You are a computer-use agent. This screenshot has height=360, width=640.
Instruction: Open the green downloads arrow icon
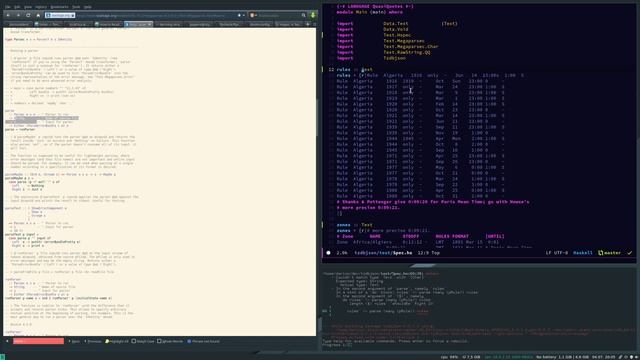tap(313, 15)
